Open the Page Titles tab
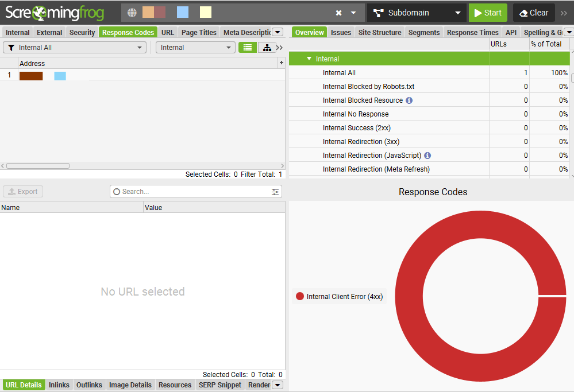The height and width of the screenshot is (392, 574). (199, 33)
